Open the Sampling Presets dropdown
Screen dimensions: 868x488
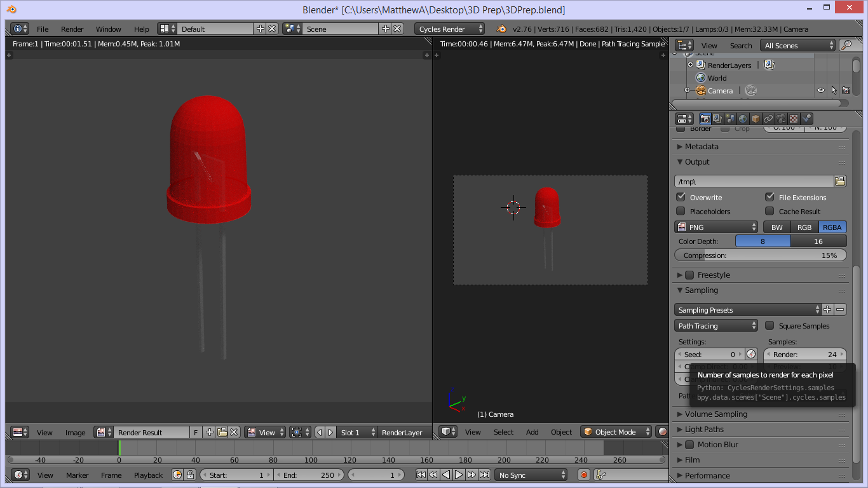[x=747, y=309]
